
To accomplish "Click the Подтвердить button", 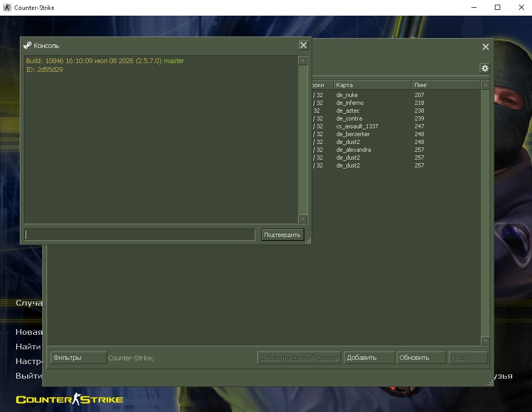I will 282,235.
